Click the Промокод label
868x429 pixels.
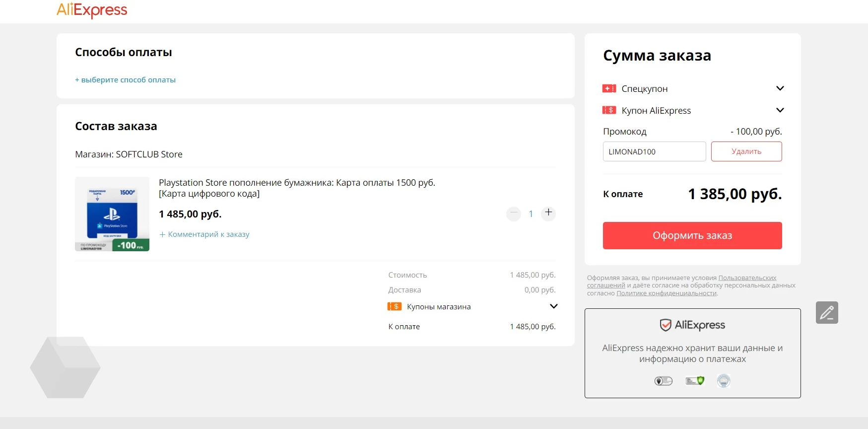[x=625, y=132]
